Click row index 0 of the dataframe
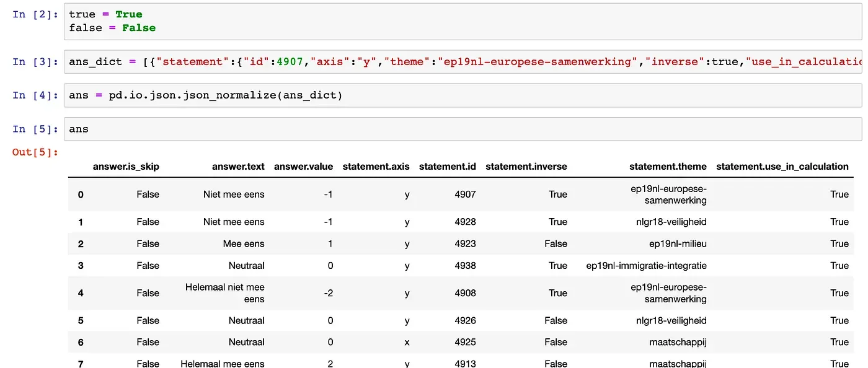 click(81, 195)
